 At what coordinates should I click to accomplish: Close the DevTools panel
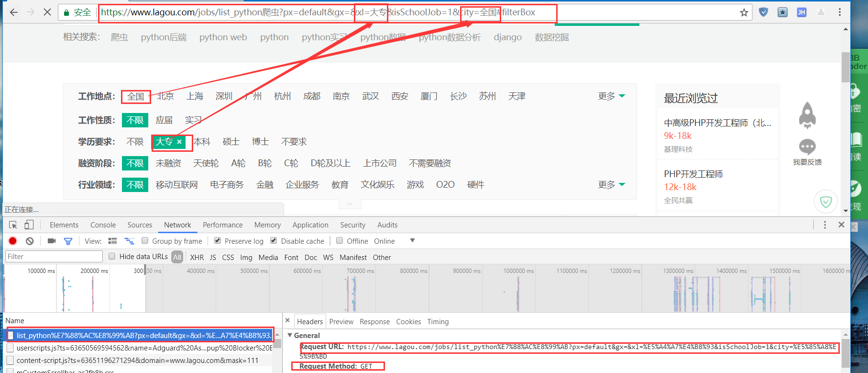click(842, 225)
